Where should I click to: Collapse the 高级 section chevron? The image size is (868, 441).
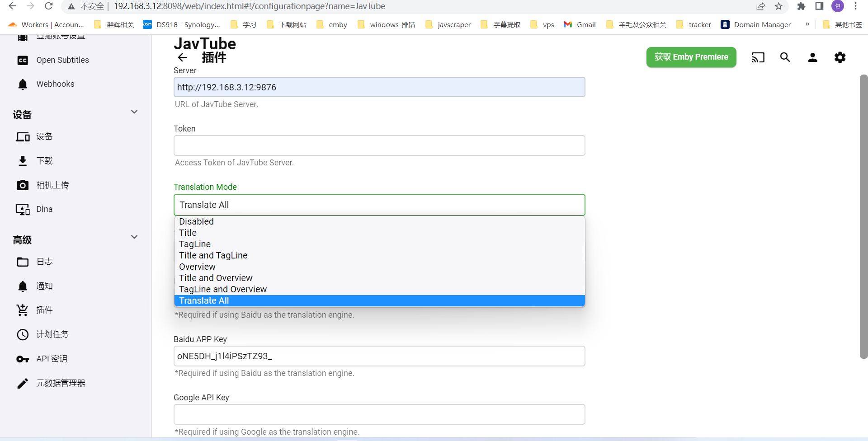[x=134, y=237]
